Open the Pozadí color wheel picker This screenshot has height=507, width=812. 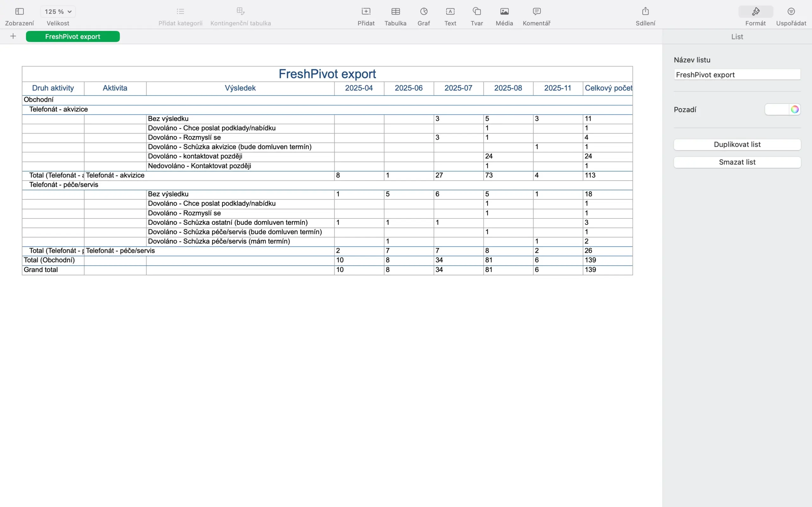pos(794,110)
